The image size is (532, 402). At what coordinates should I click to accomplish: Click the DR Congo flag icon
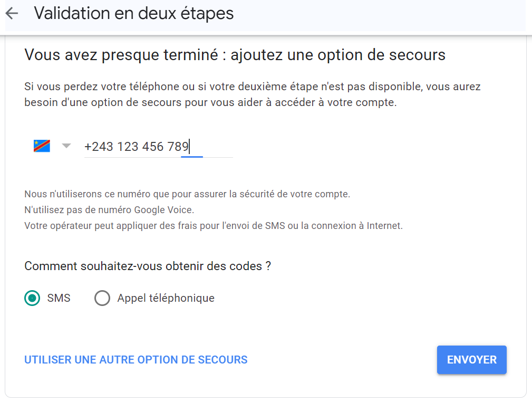42,146
